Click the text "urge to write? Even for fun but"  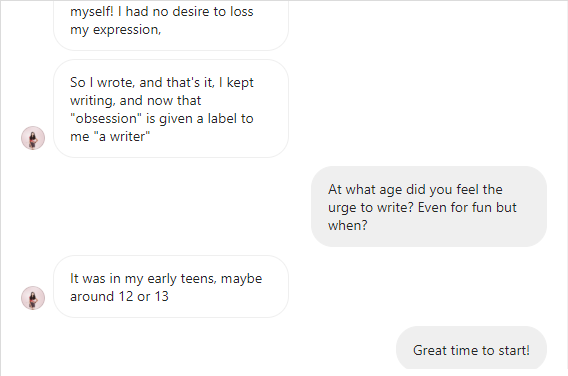[x=422, y=208]
